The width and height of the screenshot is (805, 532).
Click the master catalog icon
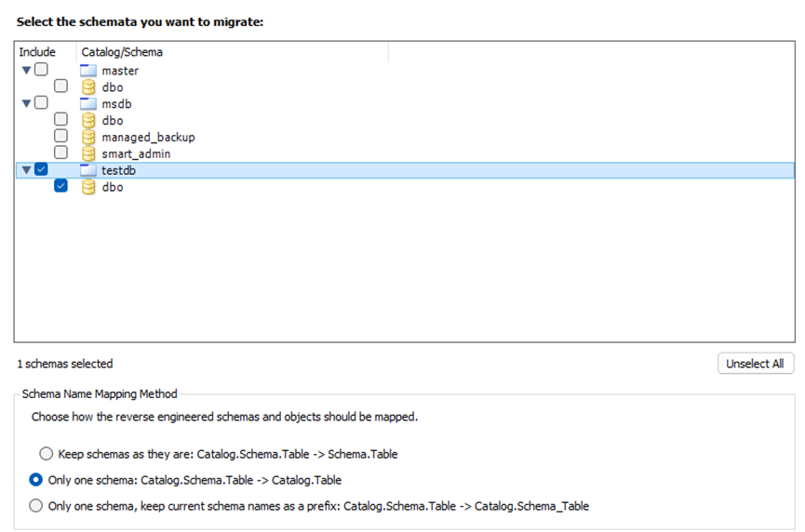tap(88, 71)
